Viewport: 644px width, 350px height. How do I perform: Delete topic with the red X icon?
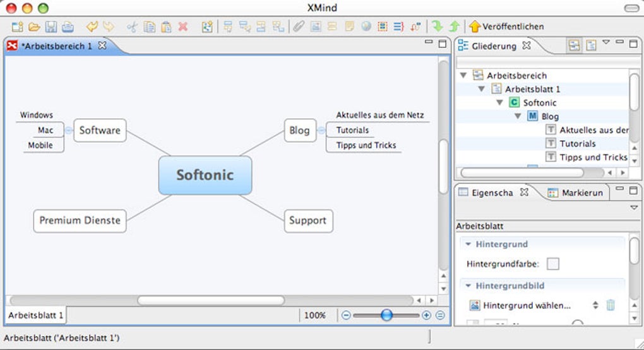[182, 27]
